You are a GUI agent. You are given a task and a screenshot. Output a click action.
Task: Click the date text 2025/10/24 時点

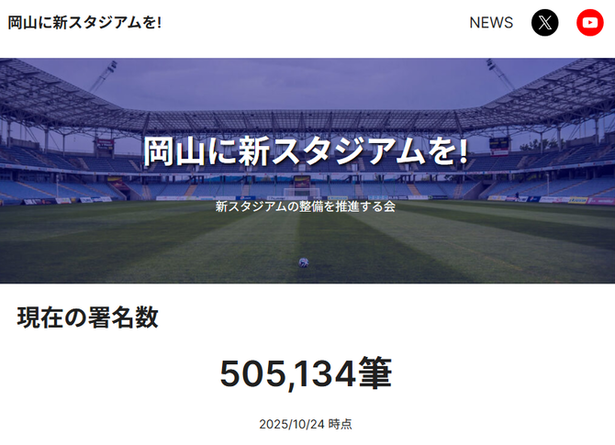pos(306,424)
